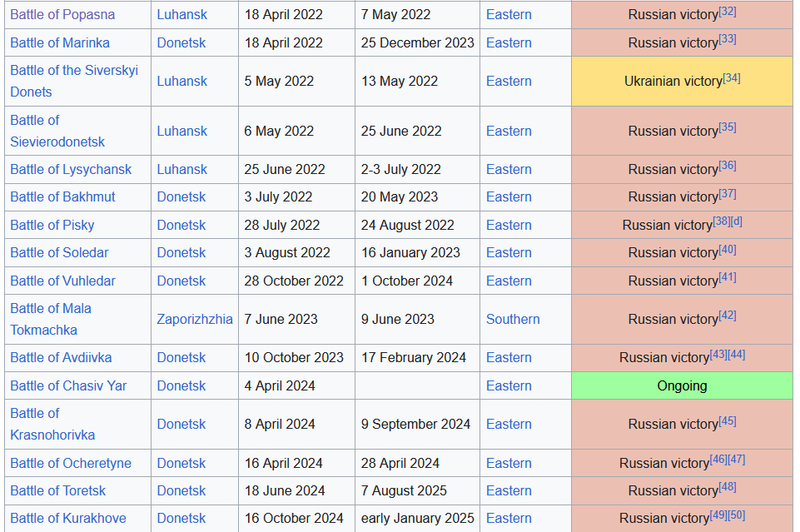Open citation 50 in Kurakhove result
Screen dimensions: 800x532
coord(736,515)
